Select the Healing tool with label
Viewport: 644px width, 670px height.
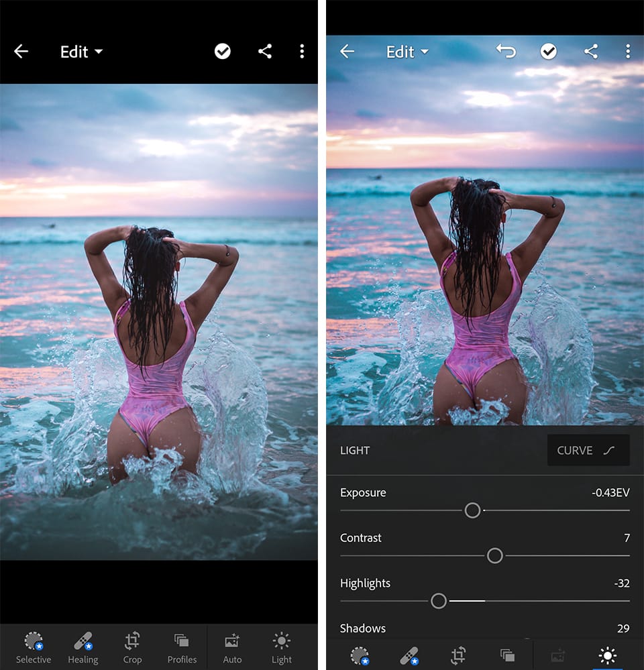[x=83, y=647]
